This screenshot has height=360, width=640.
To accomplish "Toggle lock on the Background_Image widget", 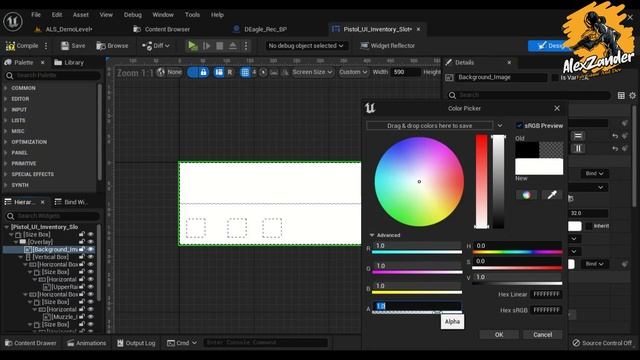I will click(82, 249).
